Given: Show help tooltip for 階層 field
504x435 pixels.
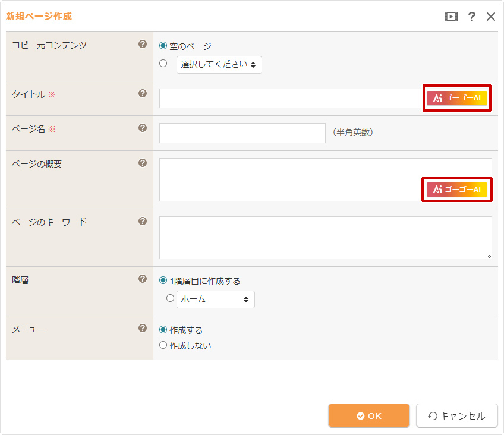Looking at the screenshot, I should click(143, 279).
